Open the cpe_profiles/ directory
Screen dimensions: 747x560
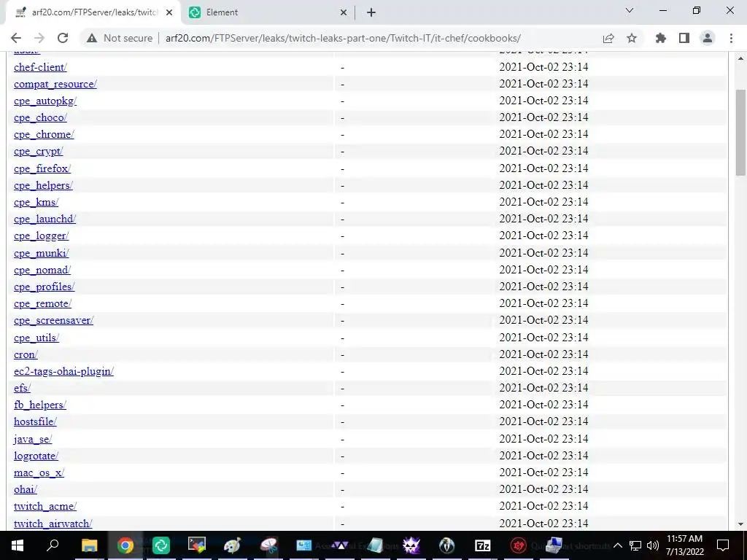pyautogui.click(x=44, y=287)
